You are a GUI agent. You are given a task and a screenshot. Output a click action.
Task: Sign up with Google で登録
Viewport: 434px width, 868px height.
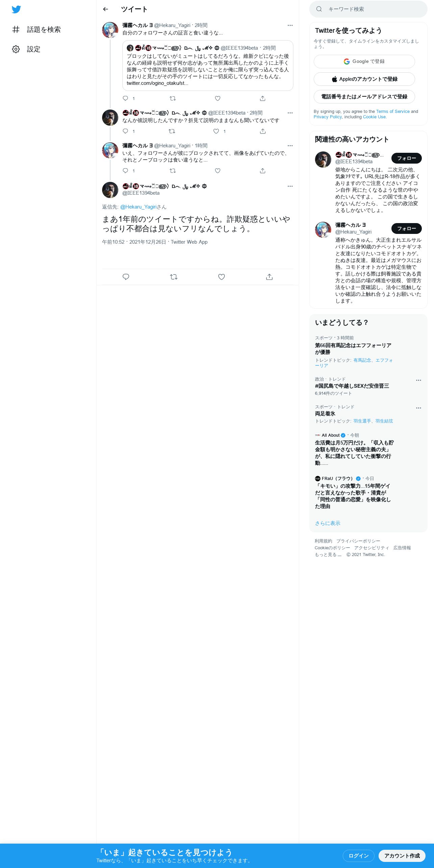point(364,62)
